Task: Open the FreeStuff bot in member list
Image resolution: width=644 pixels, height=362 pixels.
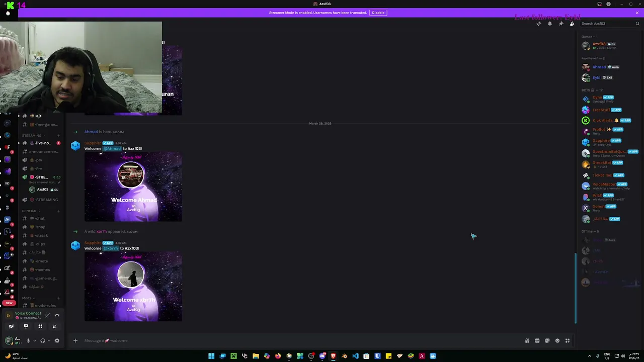Action: (x=610, y=110)
